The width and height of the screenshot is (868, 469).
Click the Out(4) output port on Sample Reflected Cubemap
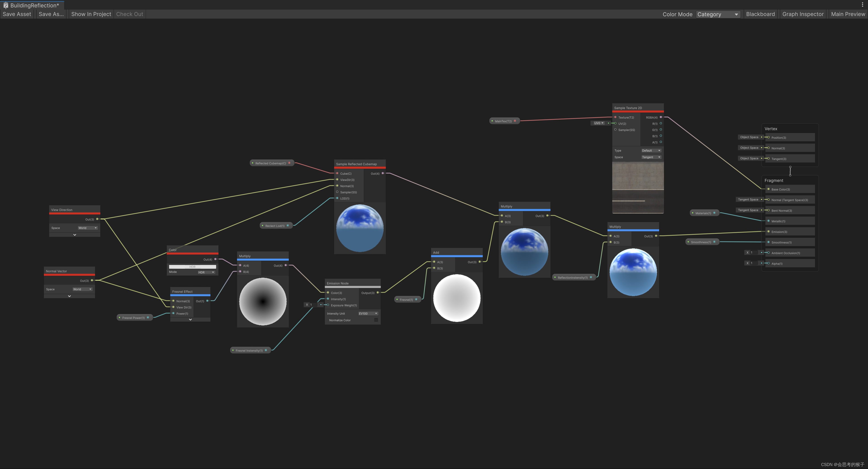[x=382, y=173]
